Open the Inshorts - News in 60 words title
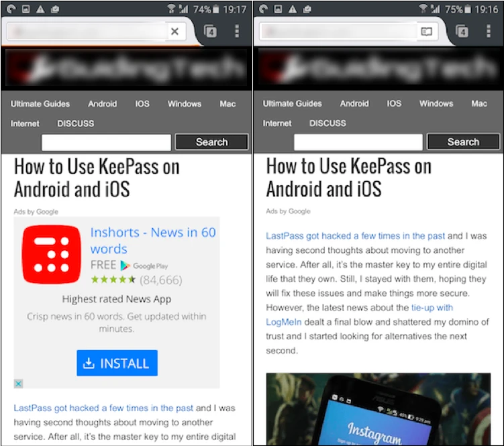504x446 pixels. [x=153, y=240]
